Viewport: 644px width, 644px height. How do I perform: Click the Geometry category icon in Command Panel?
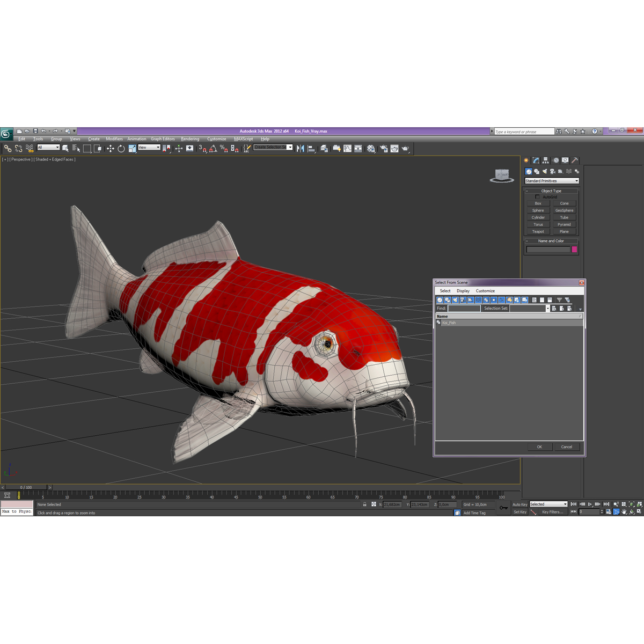pos(529,171)
